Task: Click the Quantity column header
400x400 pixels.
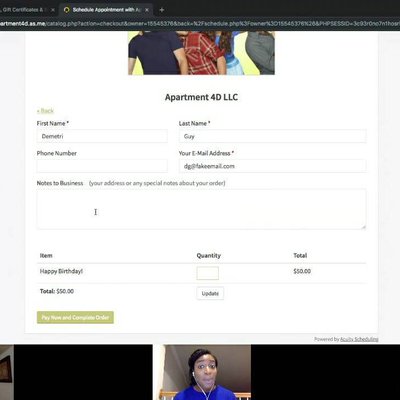Action: coord(209,256)
